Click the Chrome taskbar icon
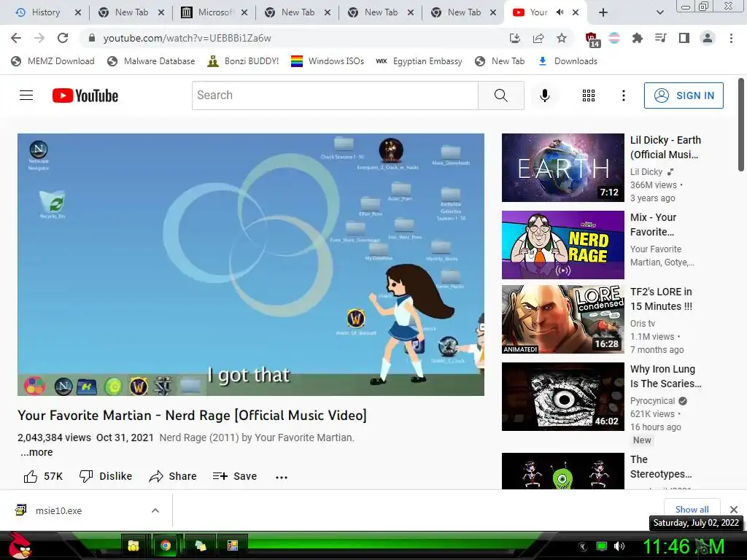The image size is (747, 560). (166, 545)
